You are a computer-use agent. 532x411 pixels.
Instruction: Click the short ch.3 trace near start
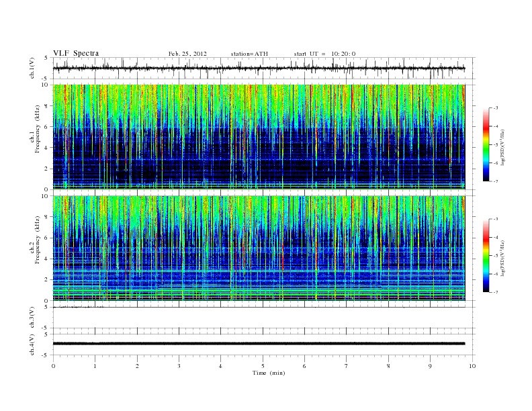79,306
